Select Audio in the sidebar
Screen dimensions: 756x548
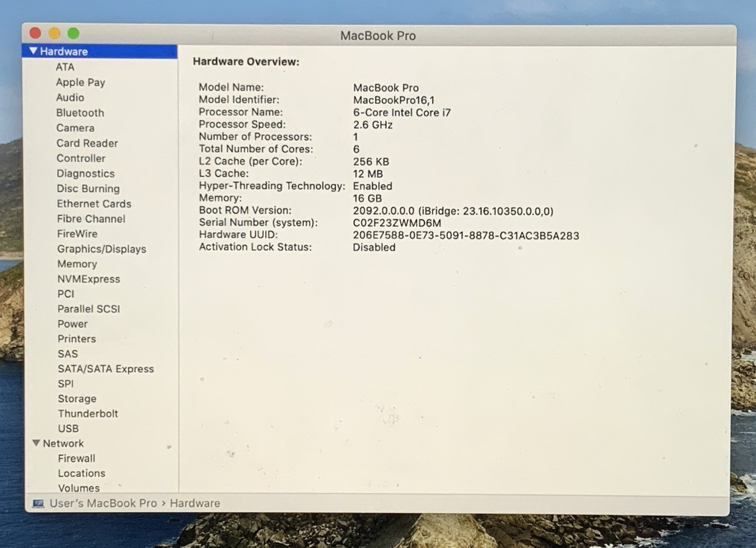(x=70, y=98)
